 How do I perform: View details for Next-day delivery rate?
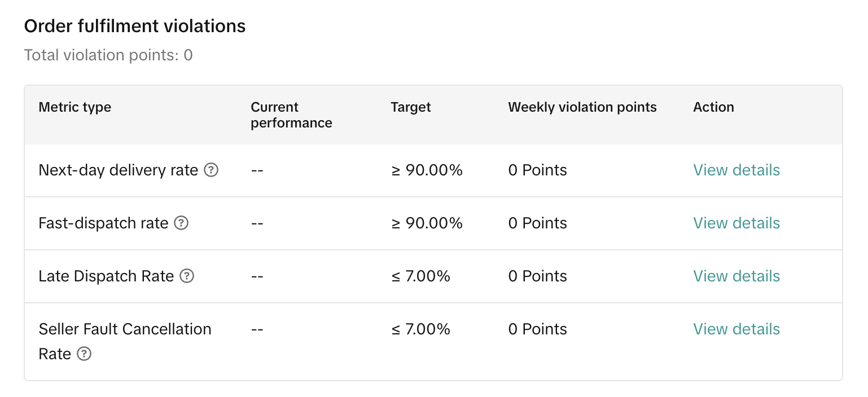click(x=736, y=170)
